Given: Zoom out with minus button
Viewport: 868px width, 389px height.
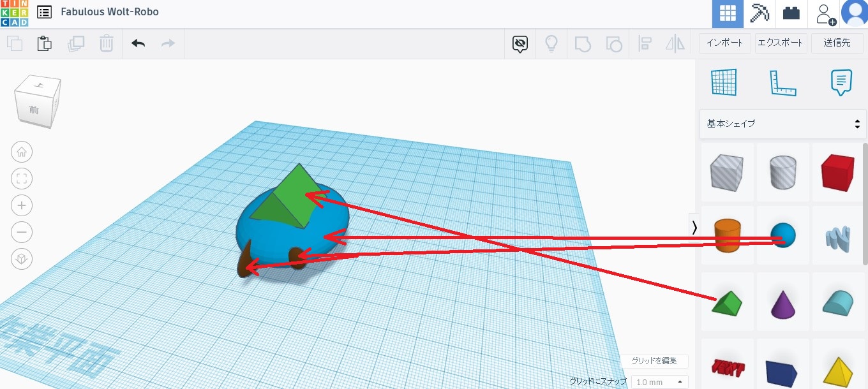Looking at the screenshot, I should point(22,232).
